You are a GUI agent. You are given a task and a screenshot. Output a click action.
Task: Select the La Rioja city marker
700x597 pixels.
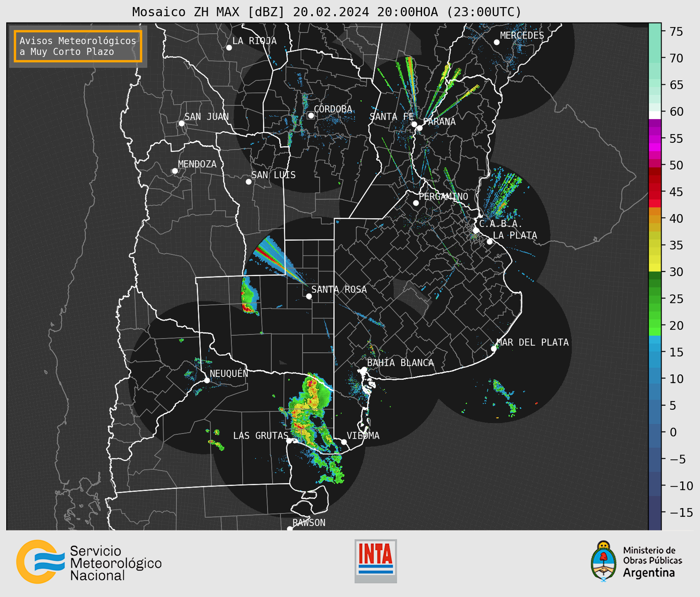[x=229, y=48]
